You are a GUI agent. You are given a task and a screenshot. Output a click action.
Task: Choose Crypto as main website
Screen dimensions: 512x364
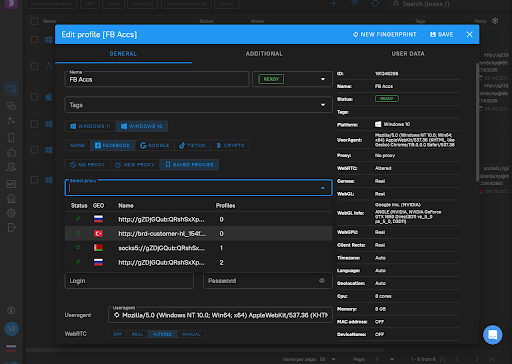coord(230,145)
